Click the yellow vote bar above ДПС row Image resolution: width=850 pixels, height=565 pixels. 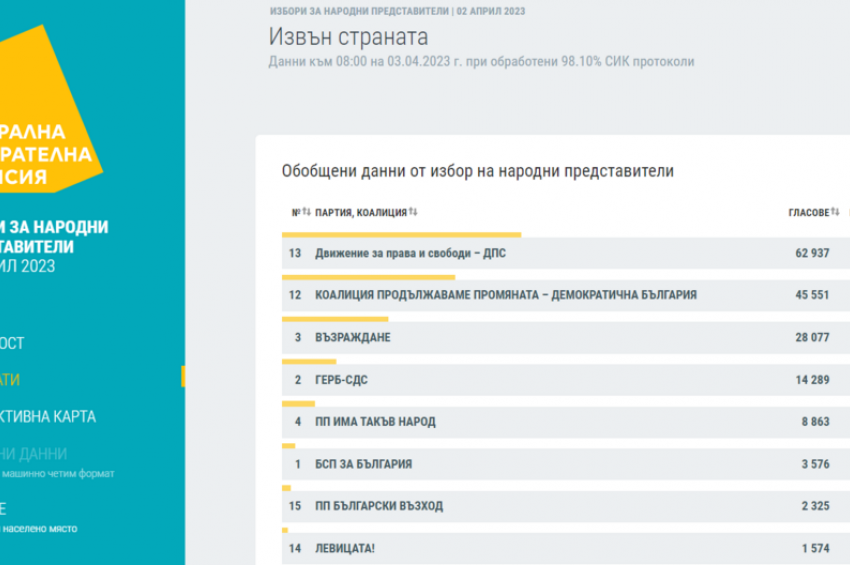pyautogui.click(x=401, y=235)
